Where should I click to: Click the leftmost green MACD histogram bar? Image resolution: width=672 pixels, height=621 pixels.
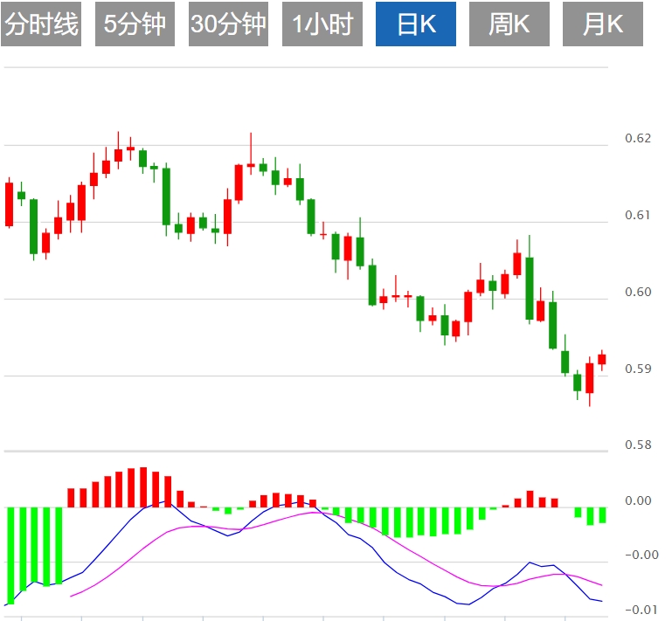pyautogui.click(x=10, y=554)
